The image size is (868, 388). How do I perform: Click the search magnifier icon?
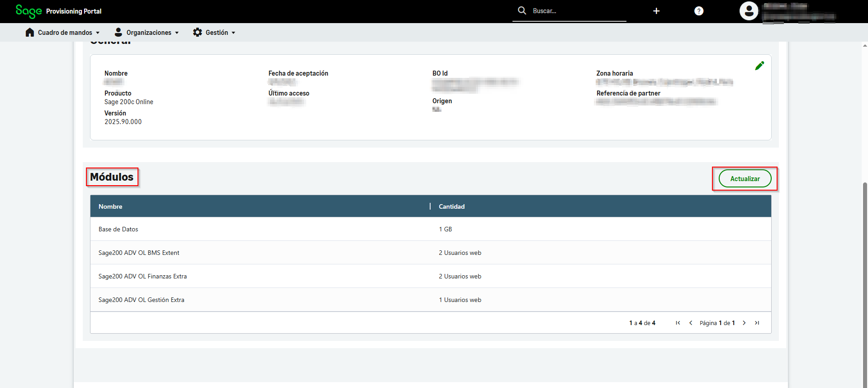click(x=522, y=10)
